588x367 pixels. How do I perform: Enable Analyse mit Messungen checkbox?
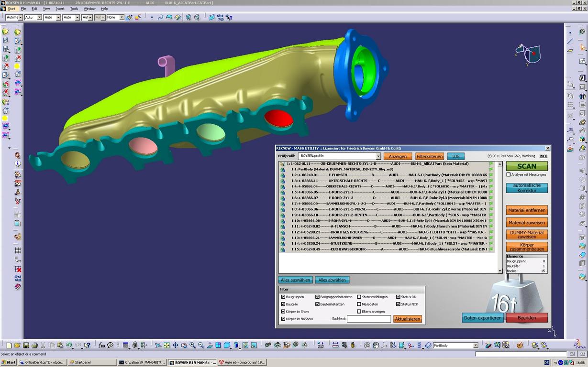tap(509, 175)
